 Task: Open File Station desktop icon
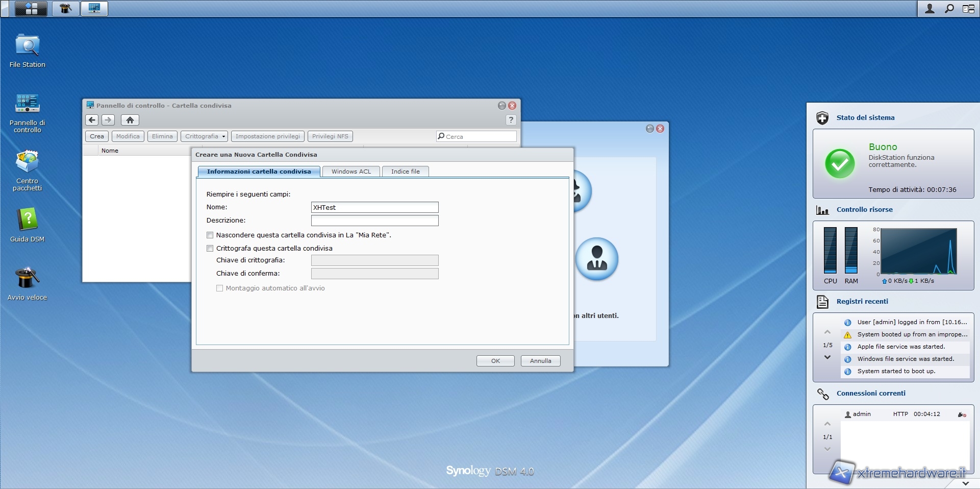[x=28, y=47]
